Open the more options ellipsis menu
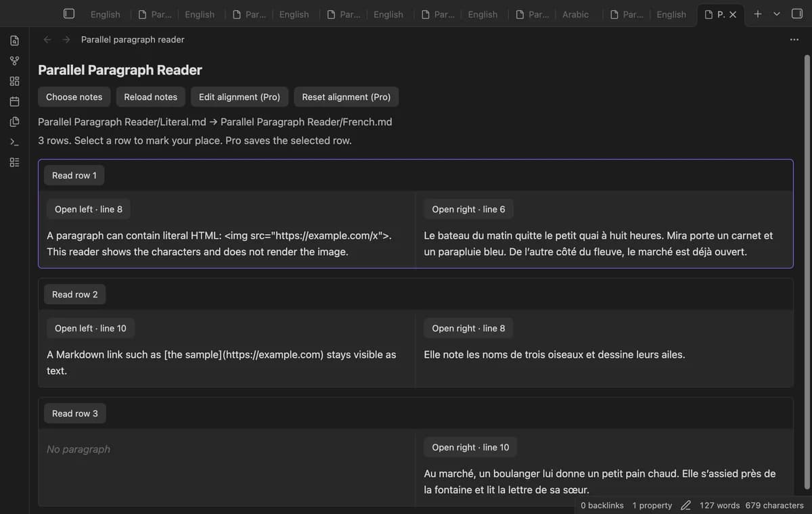Image resolution: width=812 pixels, height=514 pixels. 794,39
